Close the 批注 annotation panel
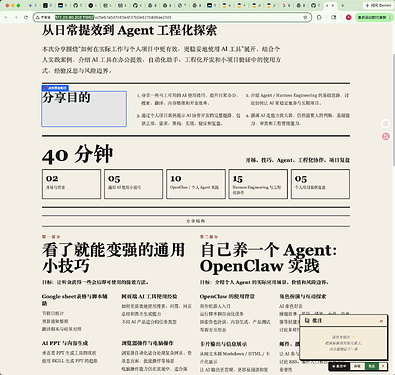This screenshot has width=395, height=375. click(x=381, y=321)
